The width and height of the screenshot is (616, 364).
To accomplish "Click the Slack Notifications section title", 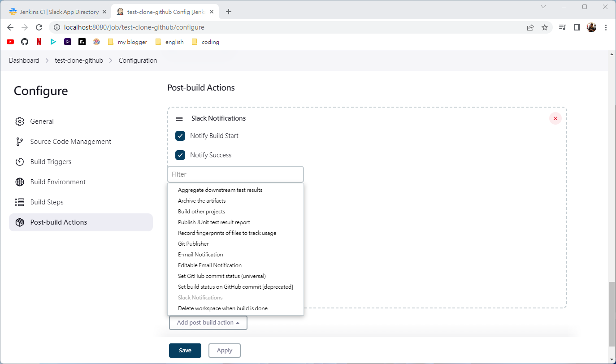I will coord(218,118).
